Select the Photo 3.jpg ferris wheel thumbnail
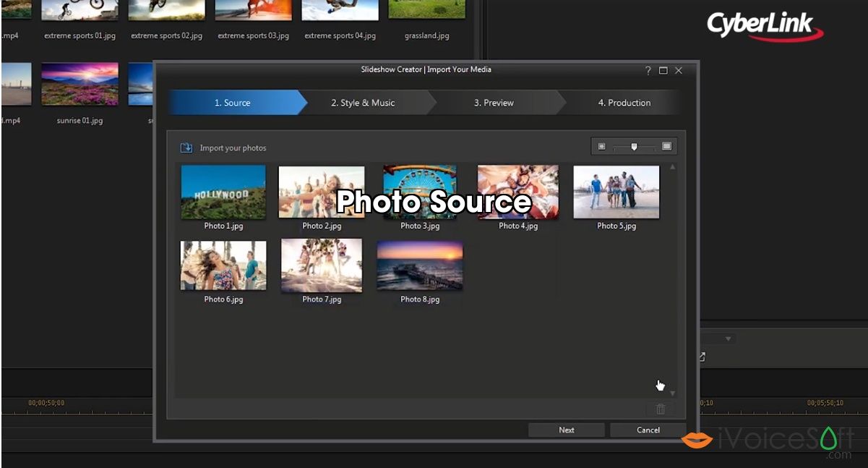The width and height of the screenshot is (868, 468). pyautogui.click(x=420, y=192)
